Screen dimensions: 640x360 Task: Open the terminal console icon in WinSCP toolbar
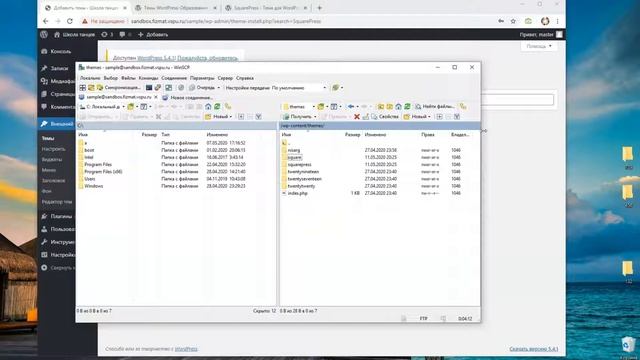click(x=149, y=87)
